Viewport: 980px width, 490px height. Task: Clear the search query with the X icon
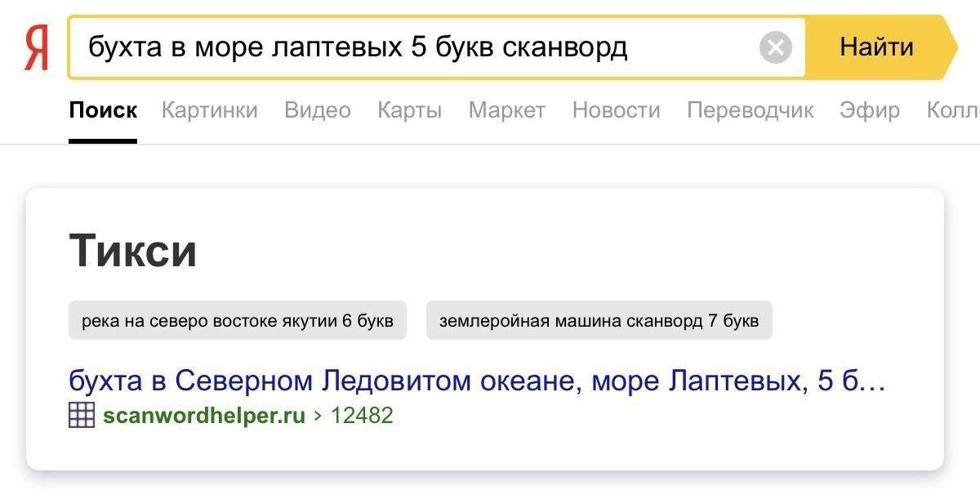click(x=775, y=47)
